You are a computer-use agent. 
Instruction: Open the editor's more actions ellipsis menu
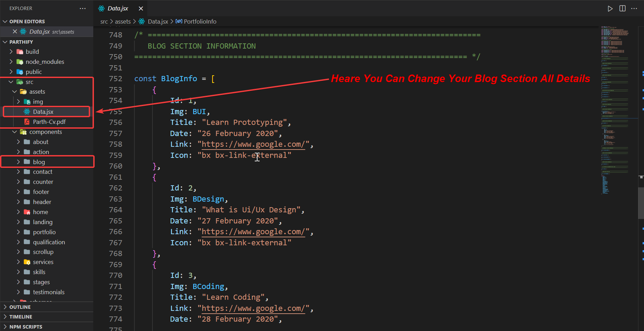point(634,8)
